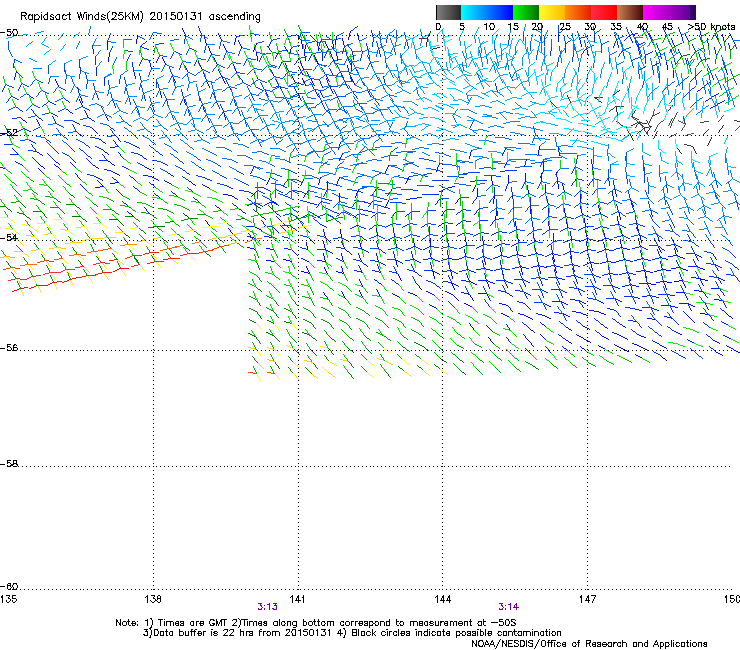
Task: Click the 3:13 swath time label
Action: click(x=267, y=607)
